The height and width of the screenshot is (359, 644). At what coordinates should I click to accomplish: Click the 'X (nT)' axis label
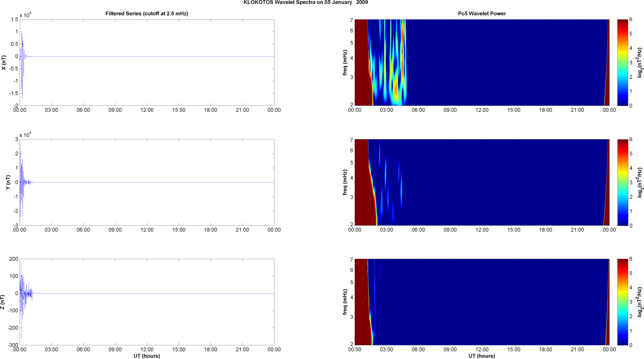pyautogui.click(x=4, y=62)
